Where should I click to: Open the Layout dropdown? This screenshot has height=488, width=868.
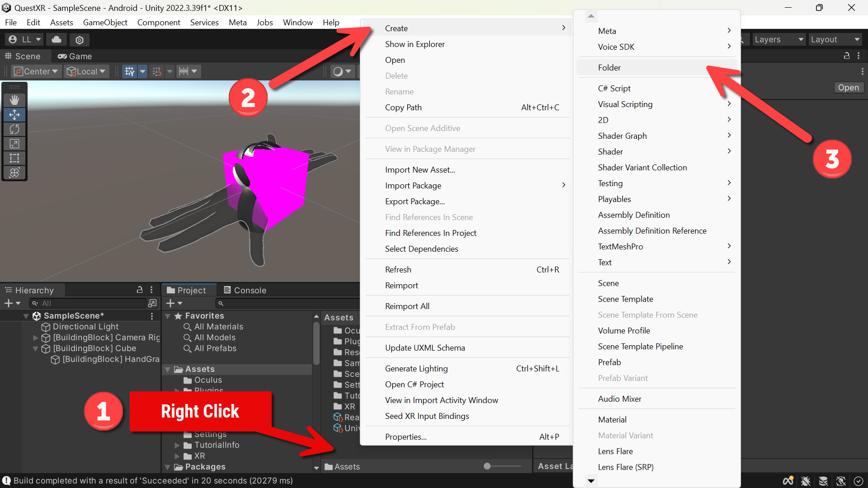835,40
